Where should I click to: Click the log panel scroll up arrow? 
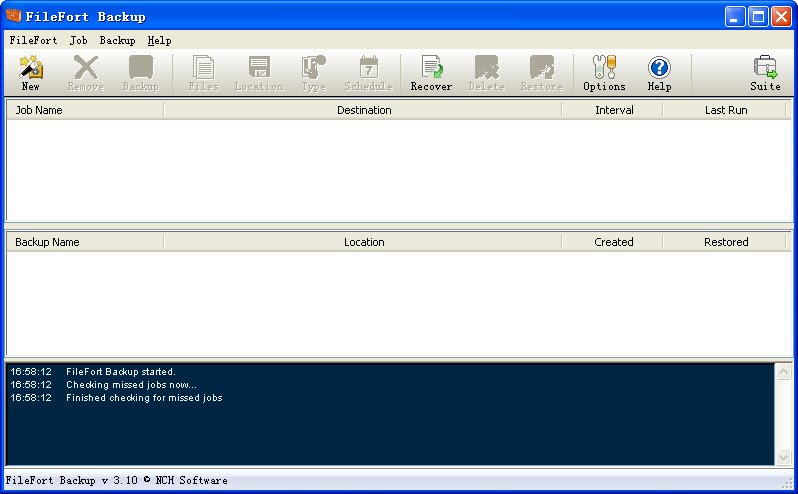click(x=783, y=371)
